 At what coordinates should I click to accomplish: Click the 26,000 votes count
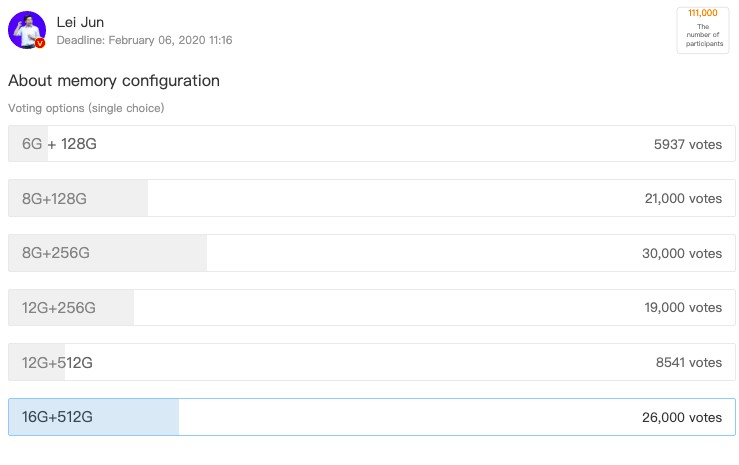pos(682,417)
